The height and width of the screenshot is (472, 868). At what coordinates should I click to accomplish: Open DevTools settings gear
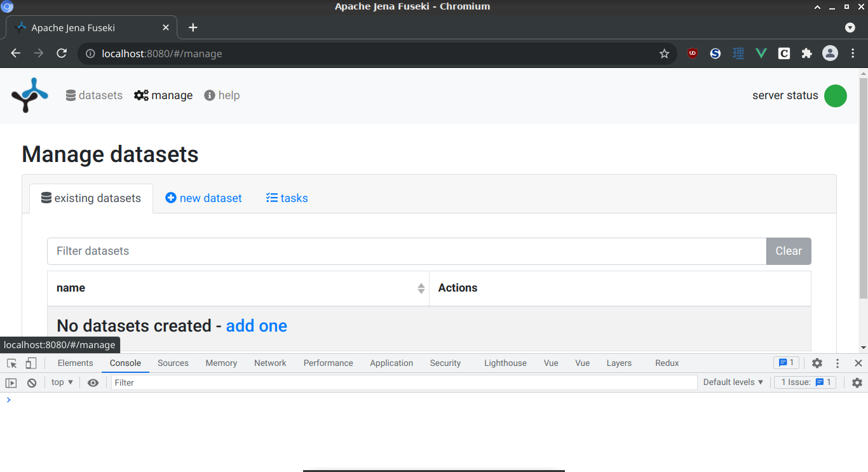(x=817, y=363)
